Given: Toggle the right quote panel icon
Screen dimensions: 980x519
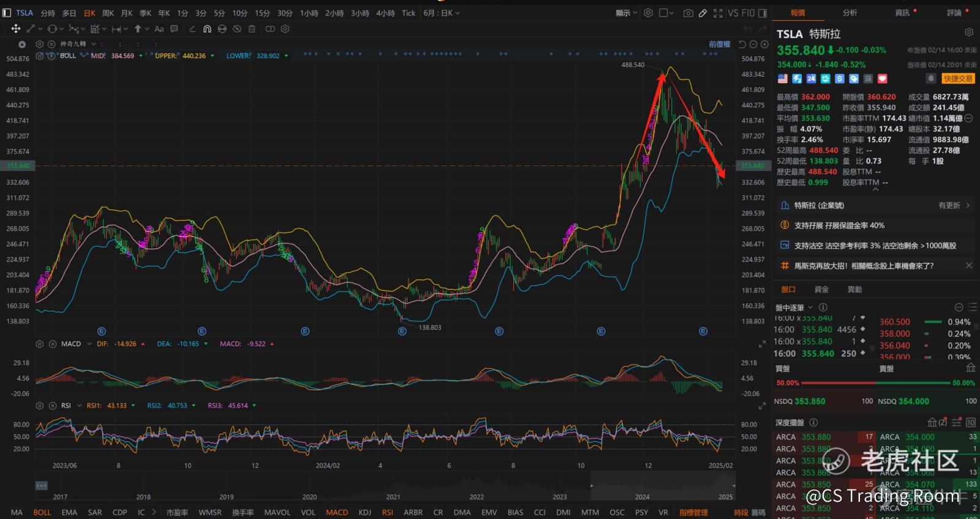Looking at the screenshot, I should 763,13.
